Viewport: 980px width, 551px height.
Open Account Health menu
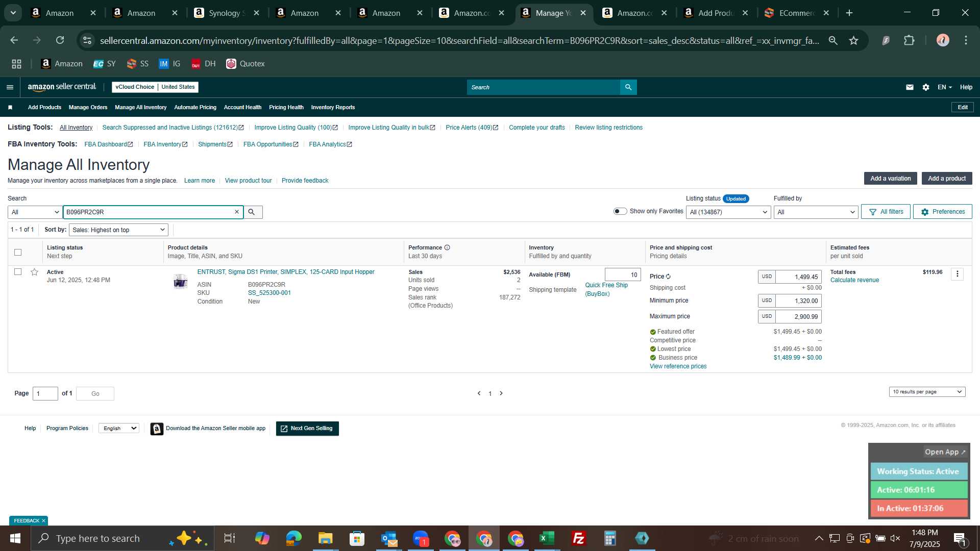(x=242, y=107)
